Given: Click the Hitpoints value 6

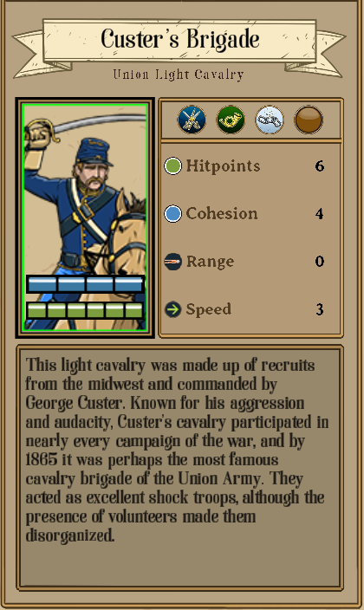Looking at the screenshot, I should (x=320, y=166).
